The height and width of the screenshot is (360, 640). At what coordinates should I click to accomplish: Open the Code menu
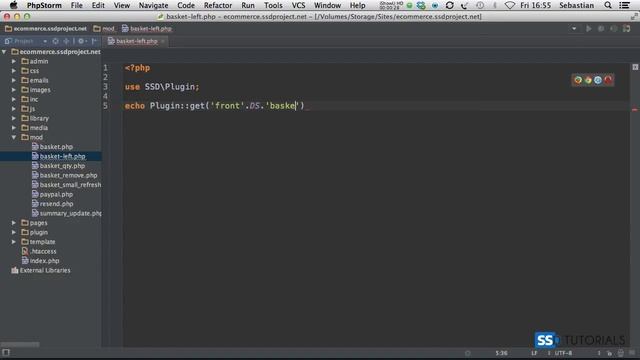[x=186, y=5]
